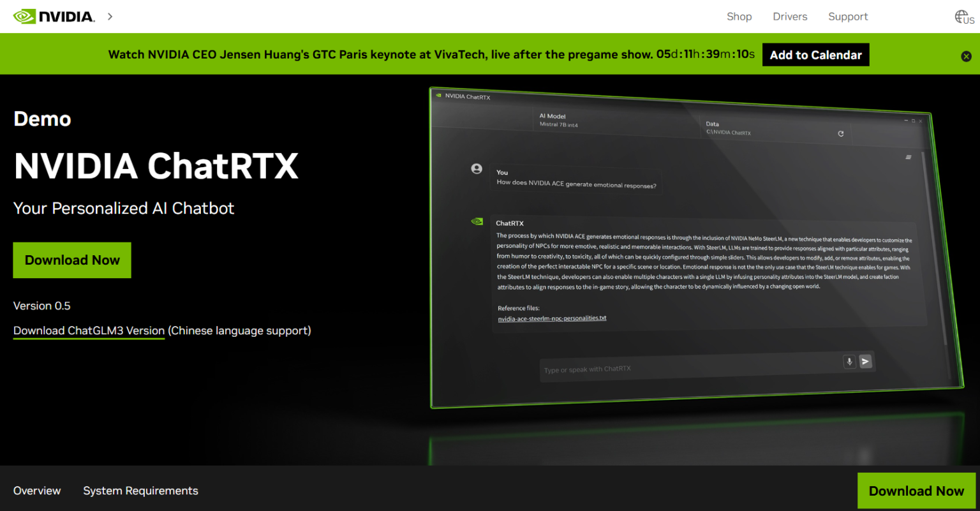Image resolution: width=980 pixels, height=511 pixels.
Task: Click the user avatar icon beside the question
Action: (x=476, y=168)
